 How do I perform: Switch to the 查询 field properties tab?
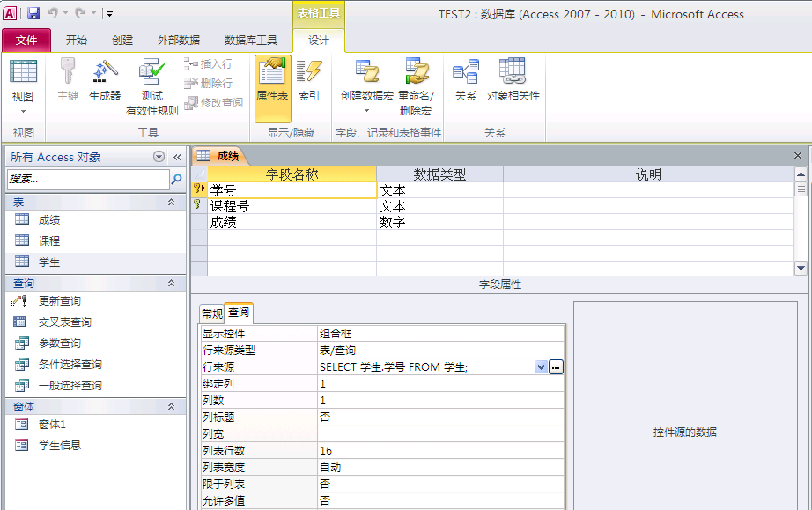239,312
